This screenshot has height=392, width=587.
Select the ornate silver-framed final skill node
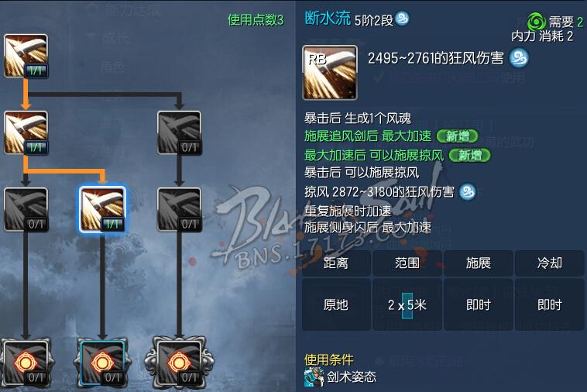click(x=180, y=363)
